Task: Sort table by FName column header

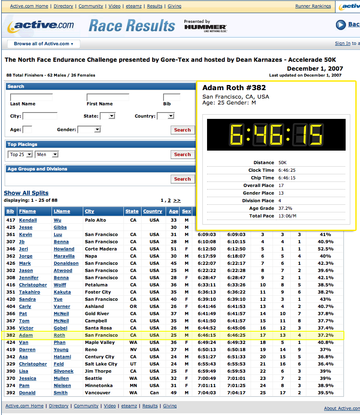Action: tap(27, 211)
